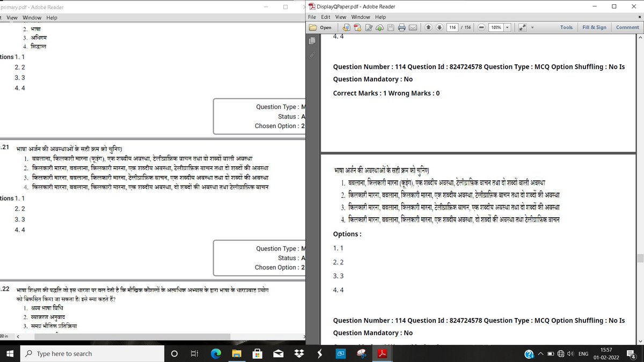The image size is (644, 362).
Task: Open Mail app from taskbar
Action: (x=278, y=353)
